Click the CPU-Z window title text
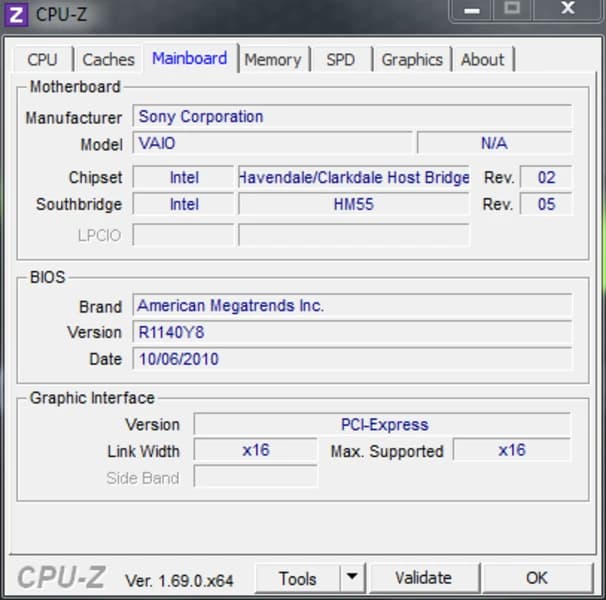The height and width of the screenshot is (600, 606). pyautogui.click(x=61, y=15)
